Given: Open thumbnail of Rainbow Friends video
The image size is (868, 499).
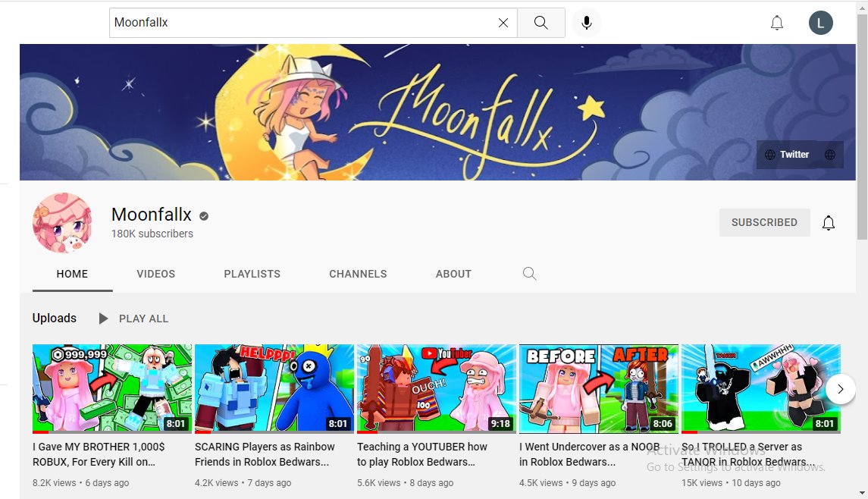Looking at the screenshot, I should click(x=274, y=389).
